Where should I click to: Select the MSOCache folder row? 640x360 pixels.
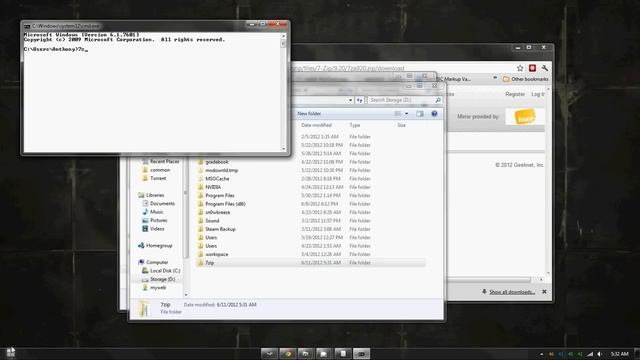click(310, 179)
